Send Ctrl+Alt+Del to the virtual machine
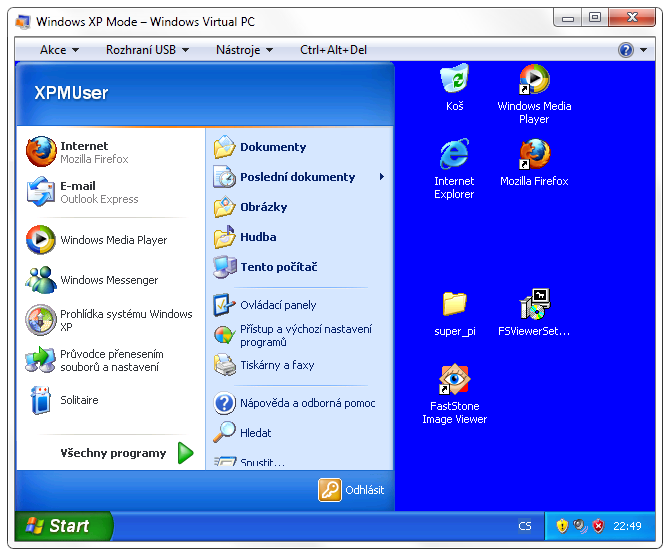 (x=333, y=50)
